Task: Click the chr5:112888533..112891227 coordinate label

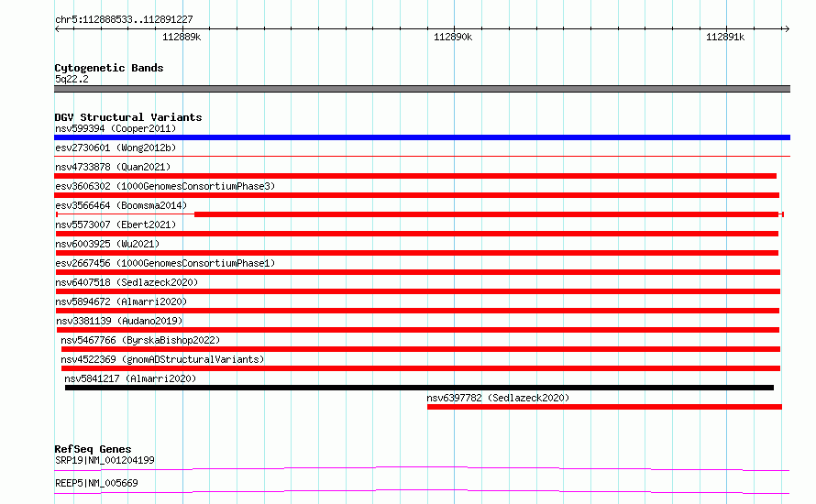Action: click(x=124, y=20)
